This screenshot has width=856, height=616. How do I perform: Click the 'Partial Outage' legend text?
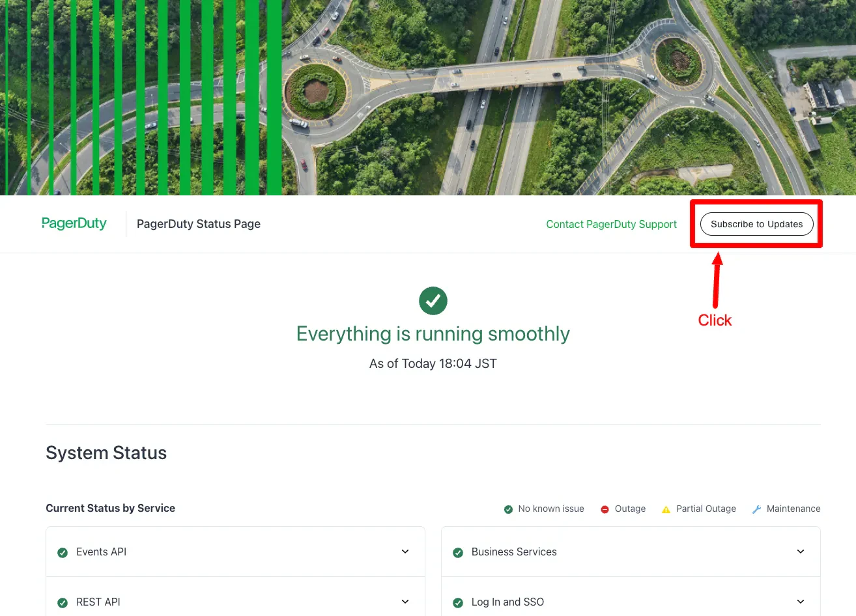(x=706, y=509)
